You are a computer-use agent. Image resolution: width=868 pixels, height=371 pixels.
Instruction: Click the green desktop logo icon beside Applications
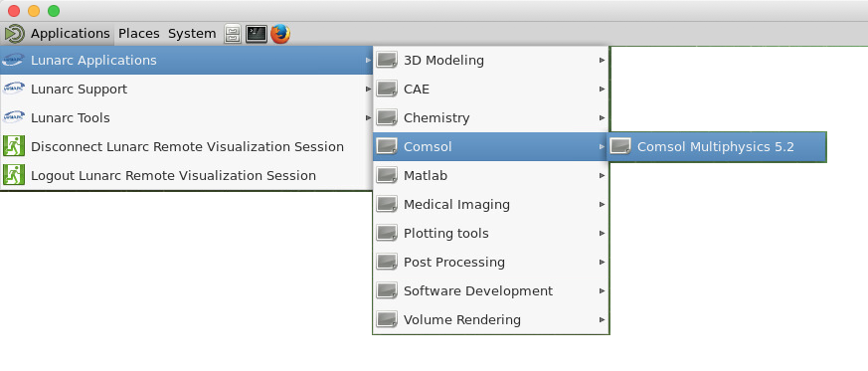[14, 34]
